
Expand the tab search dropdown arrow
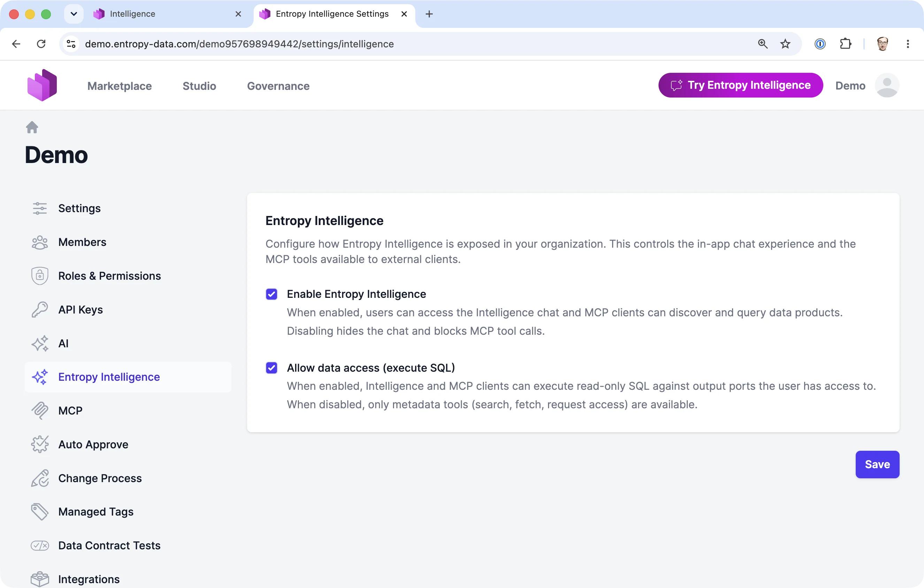coord(74,14)
